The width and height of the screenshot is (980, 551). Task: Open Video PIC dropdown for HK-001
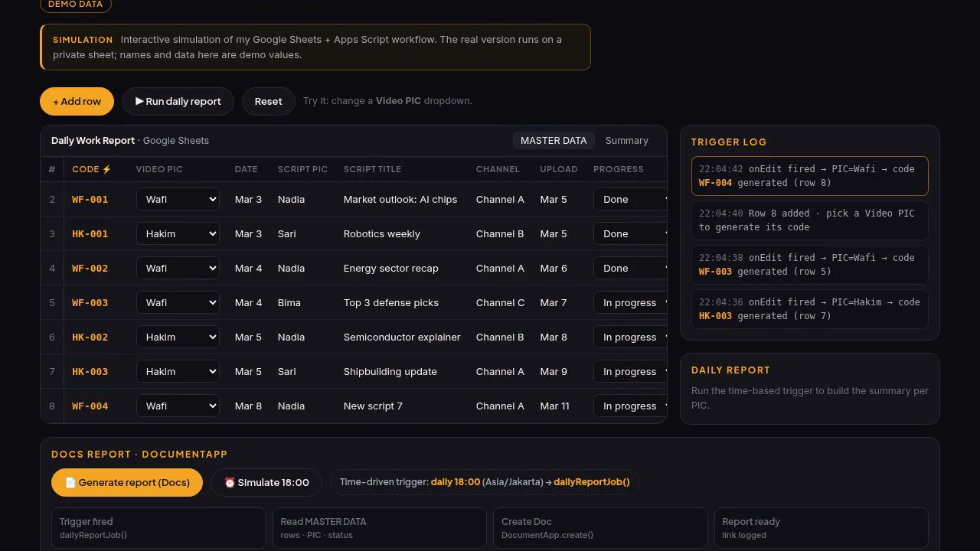point(178,233)
